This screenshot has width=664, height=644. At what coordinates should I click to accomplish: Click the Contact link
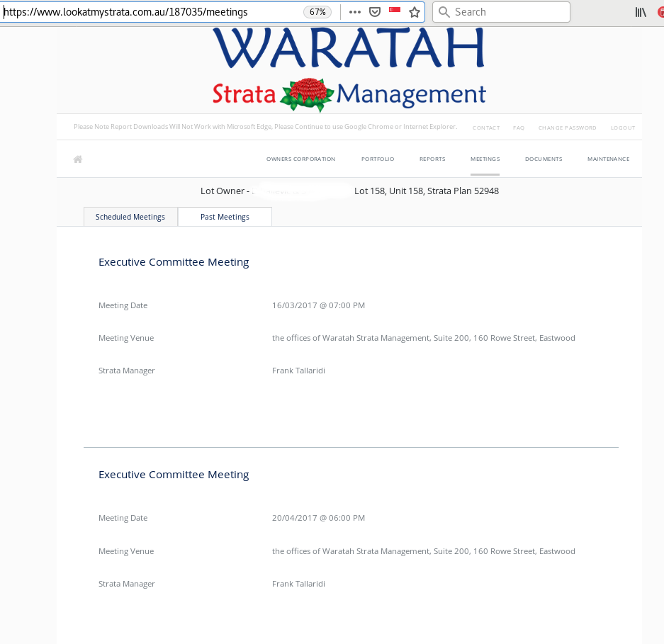[x=486, y=128]
